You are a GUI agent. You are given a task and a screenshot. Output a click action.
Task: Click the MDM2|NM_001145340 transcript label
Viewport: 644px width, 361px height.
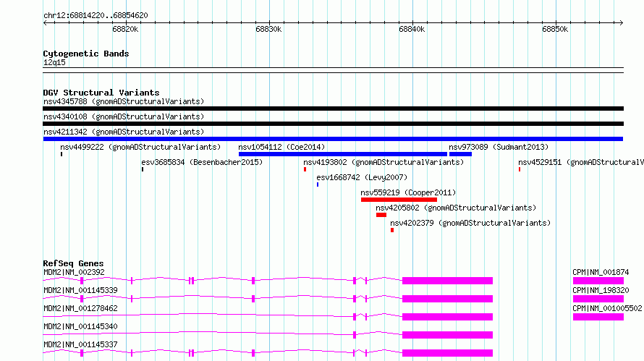coord(80,326)
